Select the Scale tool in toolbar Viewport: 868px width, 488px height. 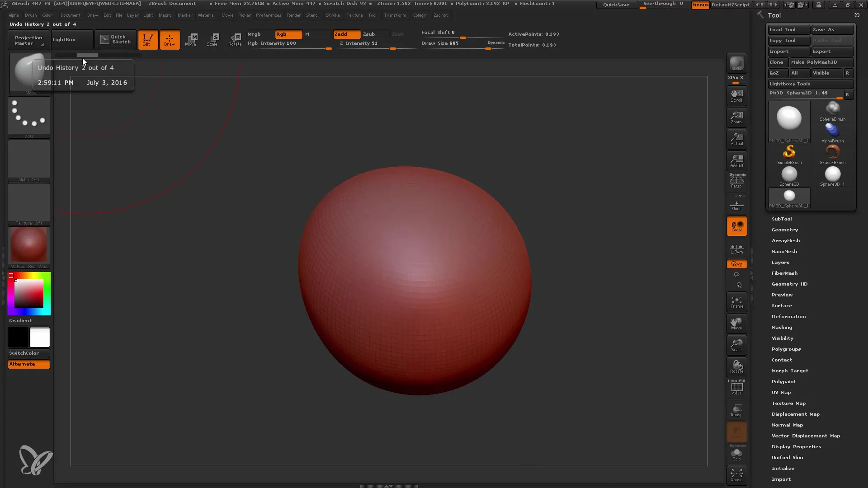pyautogui.click(x=213, y=39)
